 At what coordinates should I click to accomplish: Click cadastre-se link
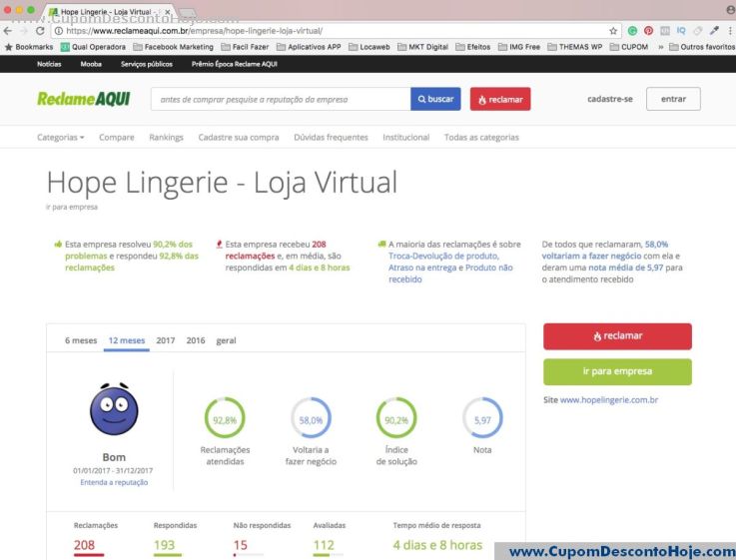pyautogui.click(x=610, y=99)
